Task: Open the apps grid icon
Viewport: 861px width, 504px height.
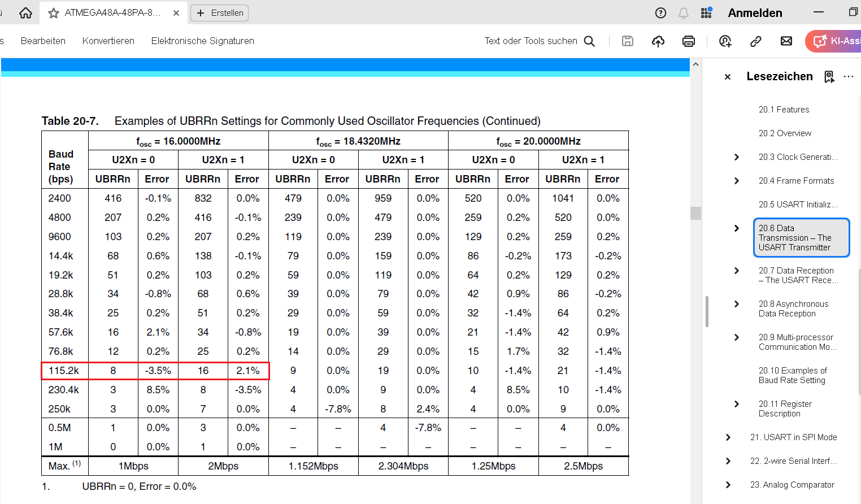Action: pos(706,13)
